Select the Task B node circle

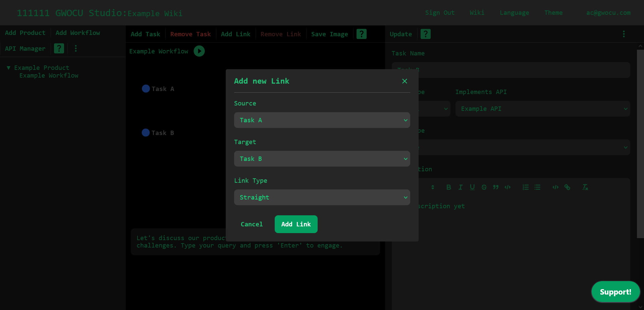(146, 133)
